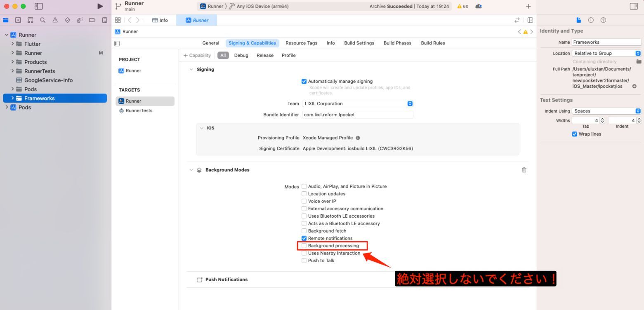Choose containing directory folder icon
The width and height of the screenshot is (644, 310).
pos(639,61)
